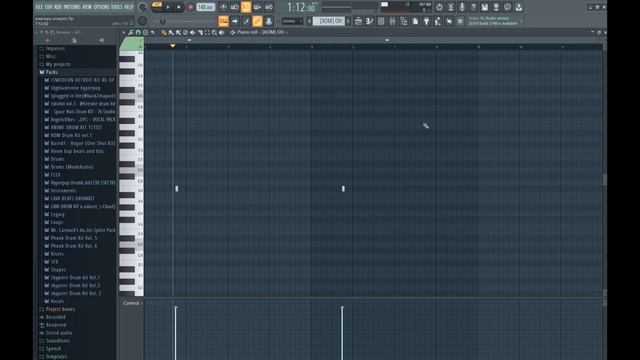Click the microphone audio recording icon
This screenshot has height=360, width=640.
(462, 7)
